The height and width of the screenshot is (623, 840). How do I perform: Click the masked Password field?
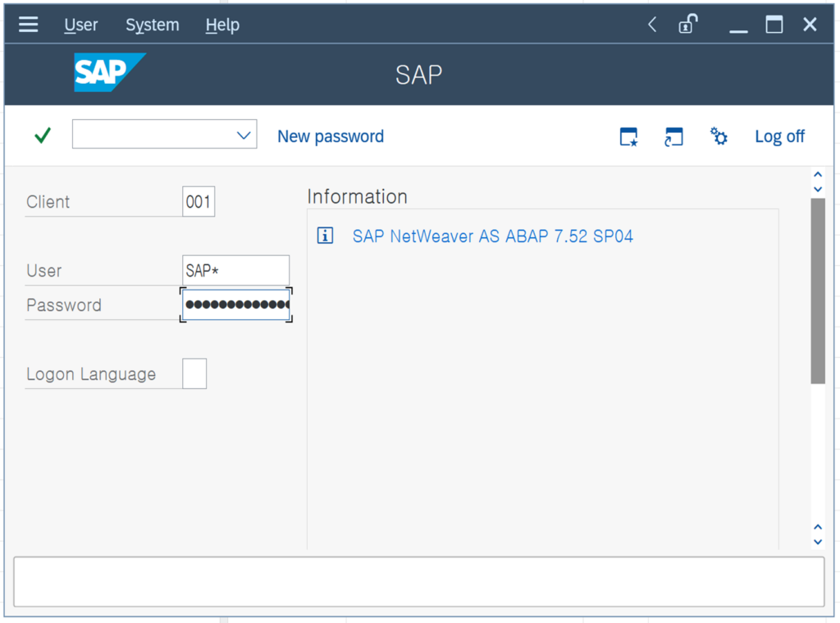click(x=236, y=305)
